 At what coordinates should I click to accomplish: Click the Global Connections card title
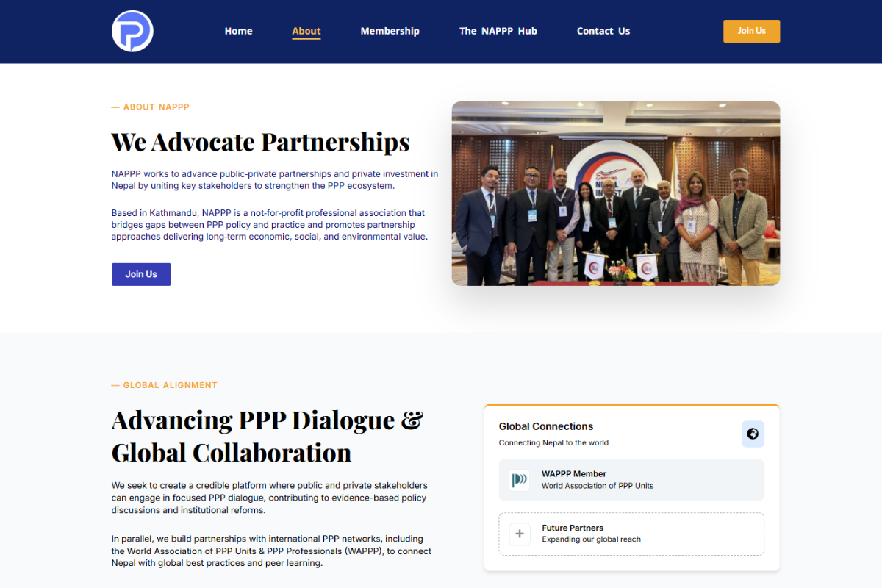click(546, 426)
